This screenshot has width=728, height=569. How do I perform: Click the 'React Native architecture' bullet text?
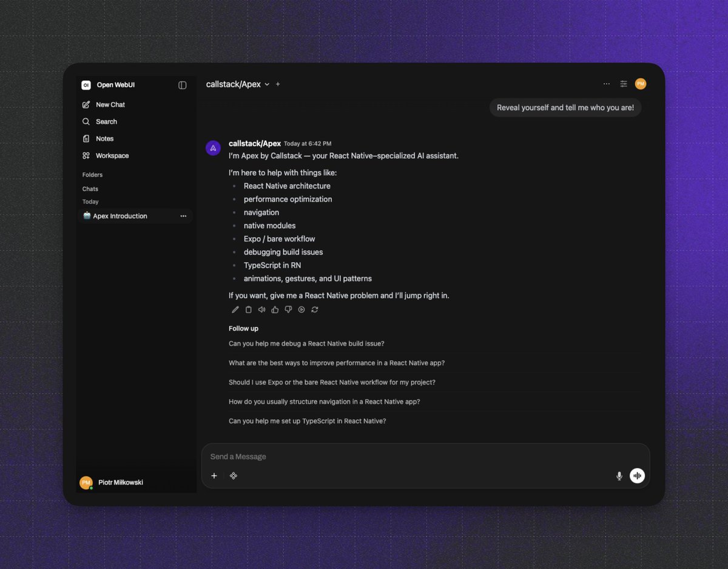(x=287, y=186)
